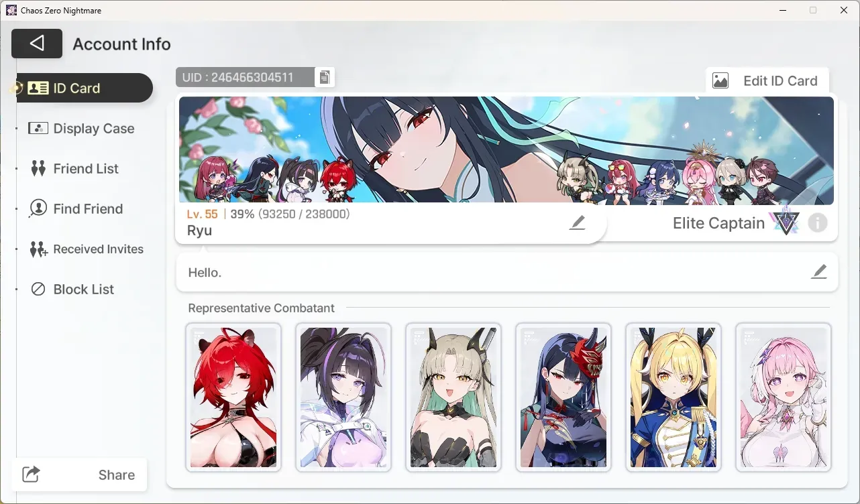Click the pencil icon next to Ryu
The height and width of the screenshot is (504, 860).
tap(577, 223)
